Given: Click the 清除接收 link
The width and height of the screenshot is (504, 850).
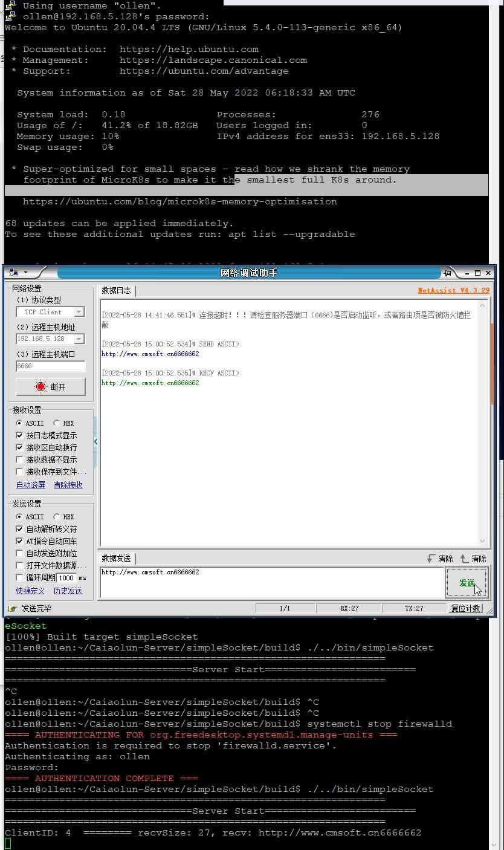Looking at the screenshot, I should [x=68, y=485].
